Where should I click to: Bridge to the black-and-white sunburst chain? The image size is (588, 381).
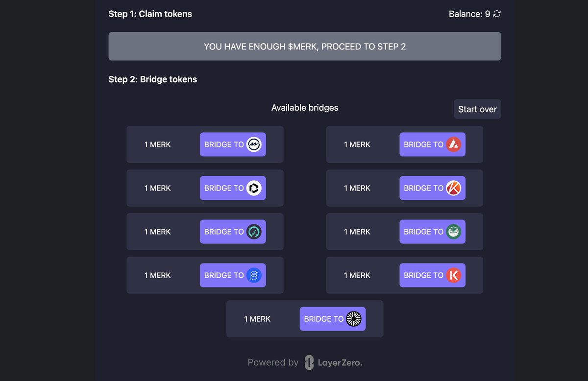(333, 319)
